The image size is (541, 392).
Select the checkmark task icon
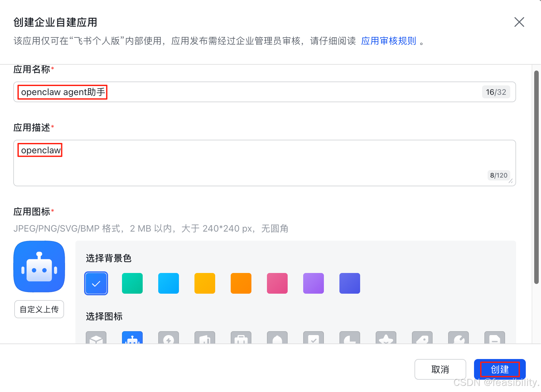(314, 339)
